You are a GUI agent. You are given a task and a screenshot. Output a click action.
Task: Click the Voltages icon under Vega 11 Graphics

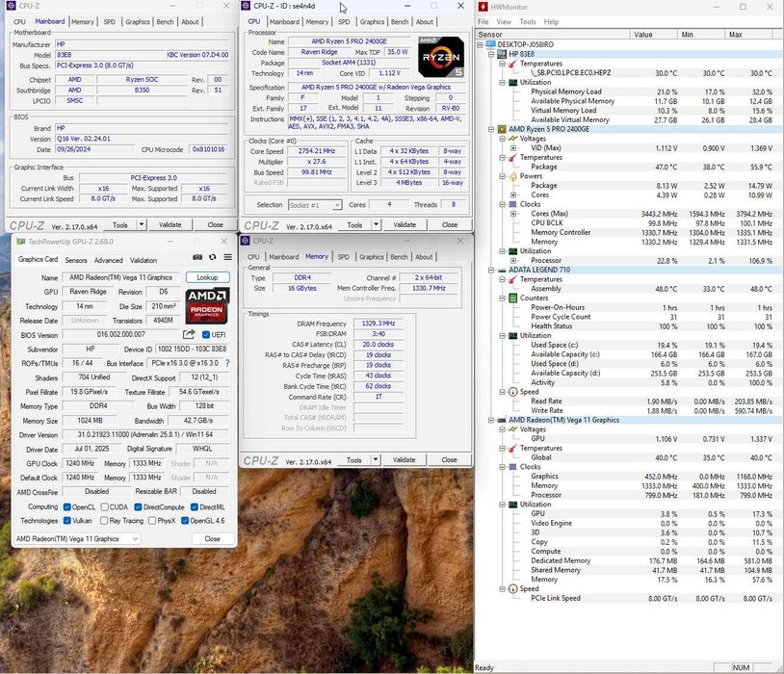click(513, 429)
